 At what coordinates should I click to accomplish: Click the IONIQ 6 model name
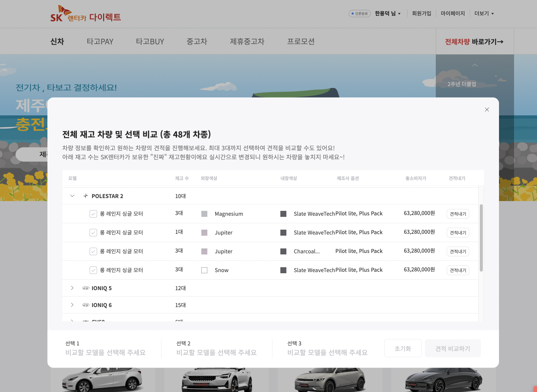click(102, 305)
